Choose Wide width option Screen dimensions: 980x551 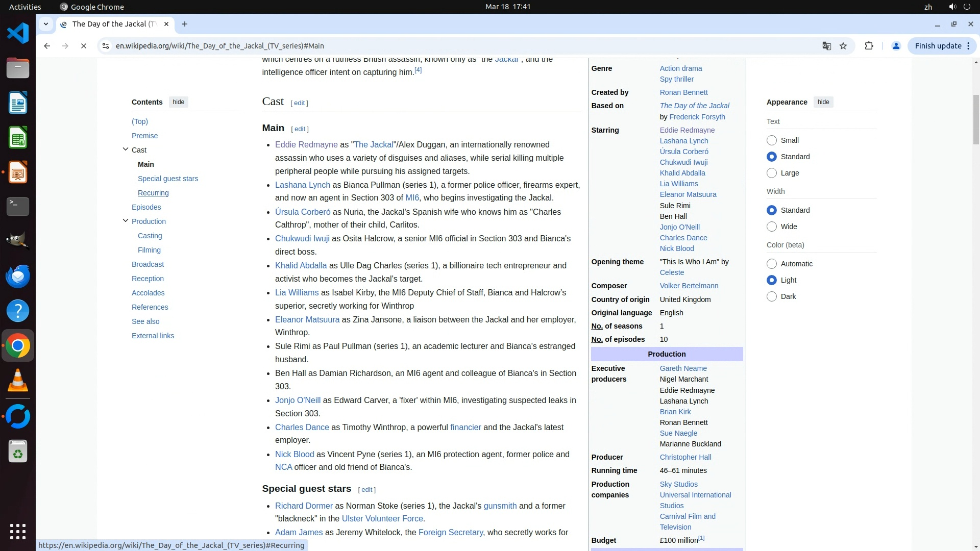click(772, 227)
